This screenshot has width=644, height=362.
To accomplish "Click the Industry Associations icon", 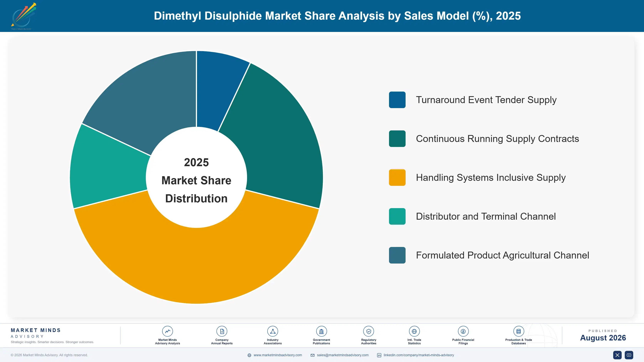I will pos(273,331).
